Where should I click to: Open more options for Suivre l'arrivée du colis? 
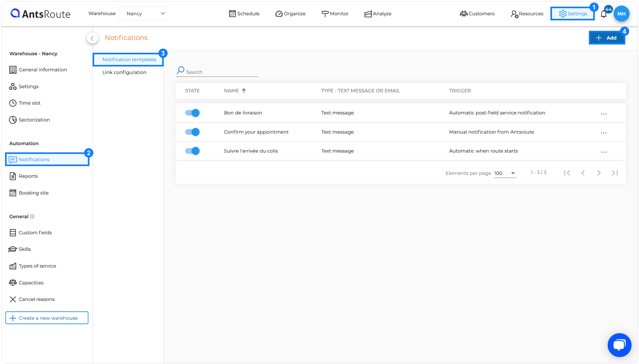pos(604,152)
